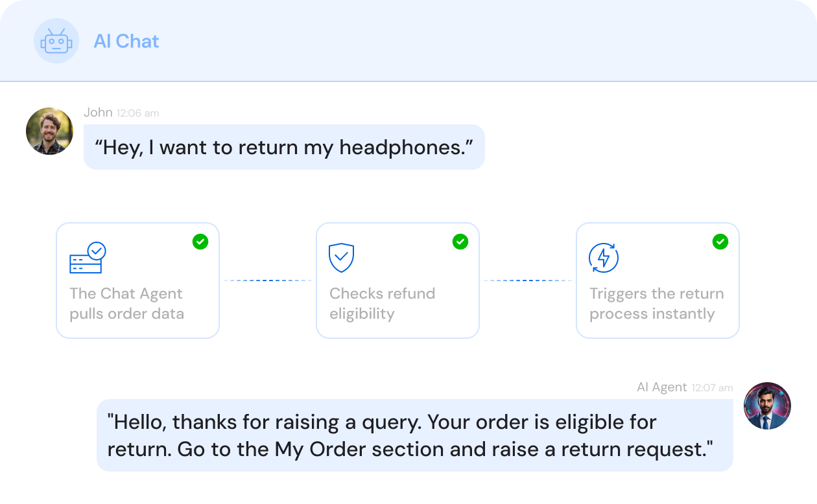Select John's headphones return message bubble
Viewport: 817px width, 504px height.
[x=284, y=147]
